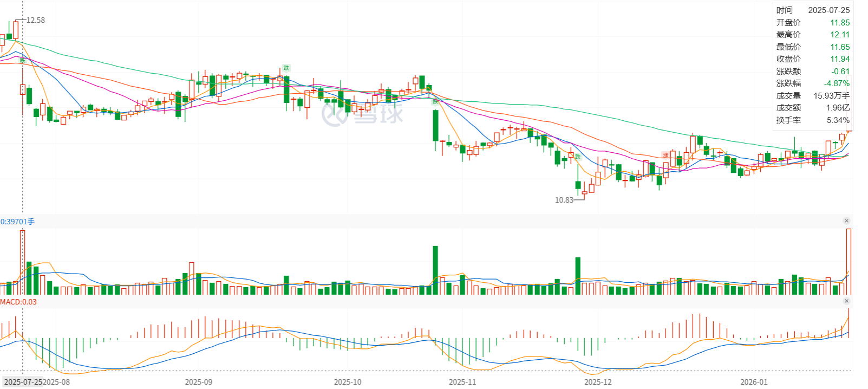
Task: Click the 12.58 high price label
Action: coord(35,20)
